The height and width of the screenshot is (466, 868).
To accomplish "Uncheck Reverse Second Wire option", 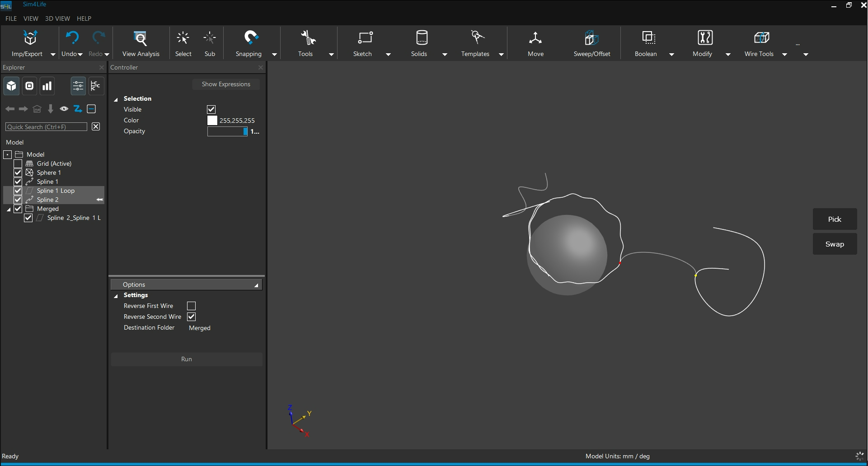I will 191,317.
